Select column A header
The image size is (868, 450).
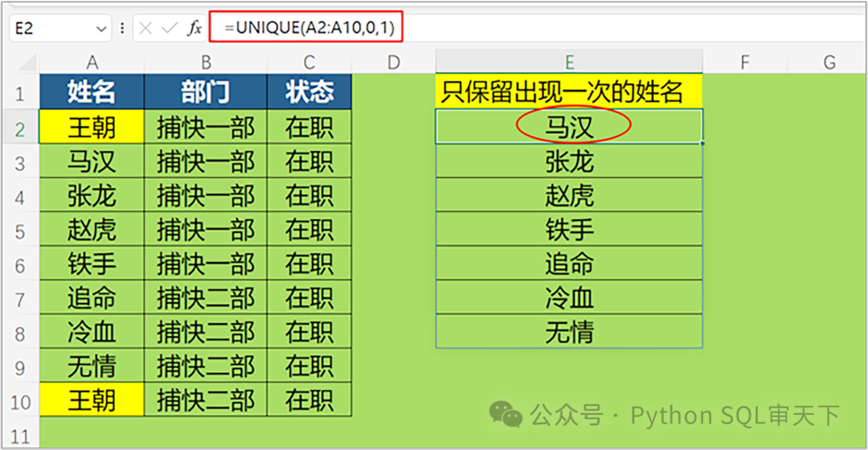click(92, 62)
